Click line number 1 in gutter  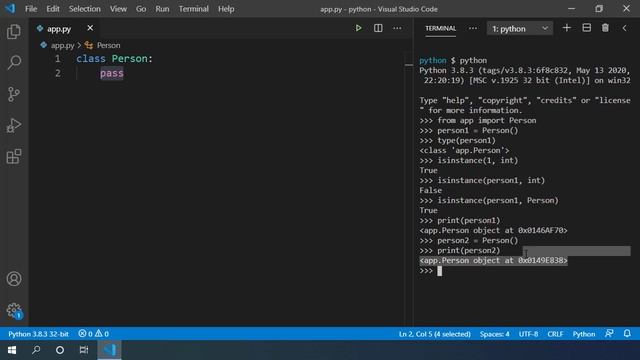[58, 59]
